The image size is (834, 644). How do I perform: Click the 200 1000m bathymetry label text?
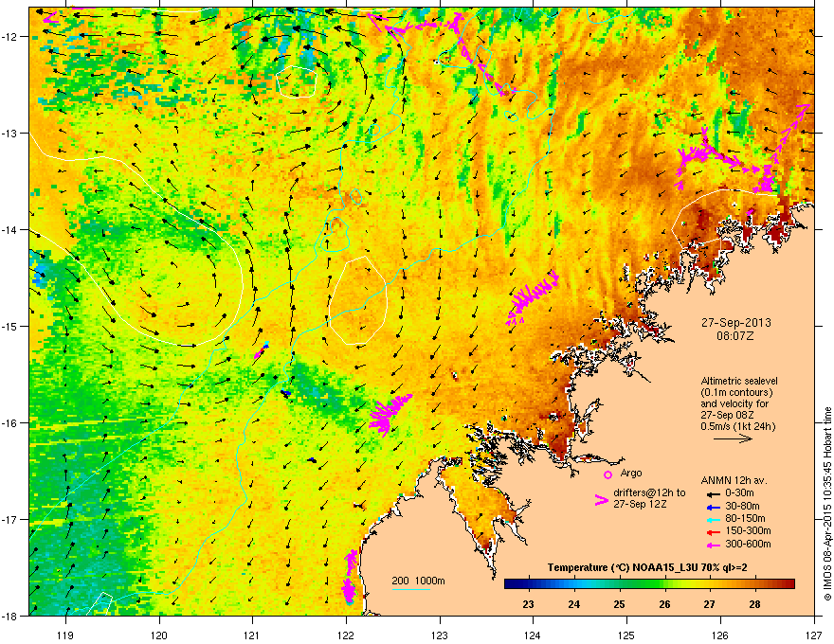point(418,581)
